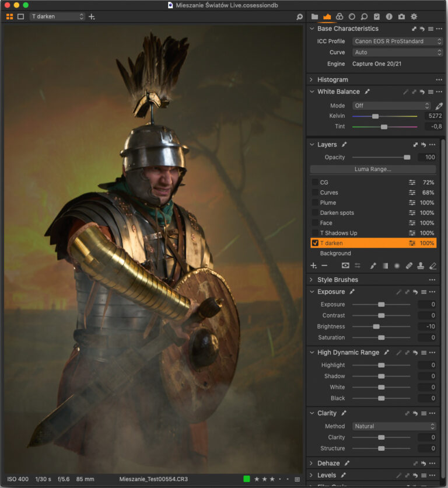Select the Heal bandage tool
This screenshot has width=448, height=488.
click(409, 266)
